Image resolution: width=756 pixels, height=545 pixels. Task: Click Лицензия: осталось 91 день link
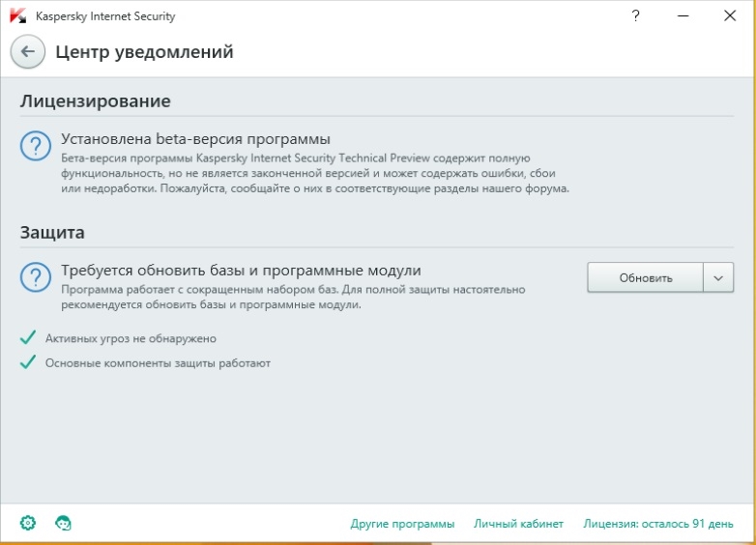(658, 524)
